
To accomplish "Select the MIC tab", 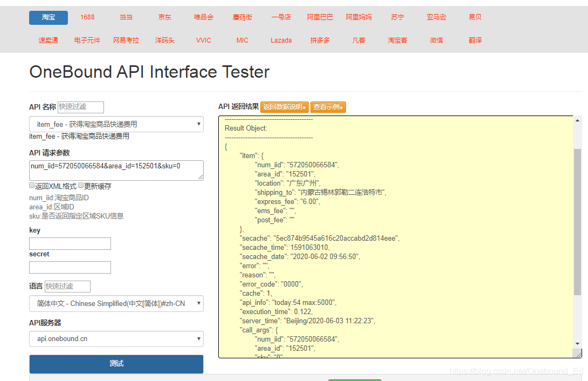I will (x=242, y=40).
